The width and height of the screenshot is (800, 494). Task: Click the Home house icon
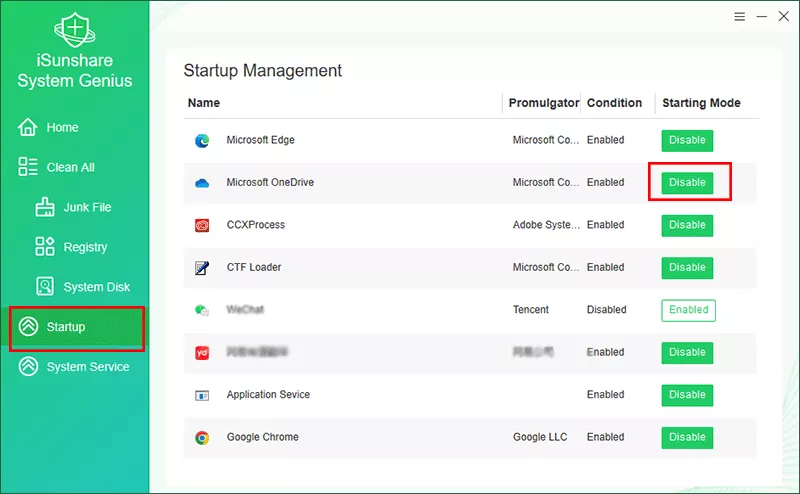click(28, 127)
